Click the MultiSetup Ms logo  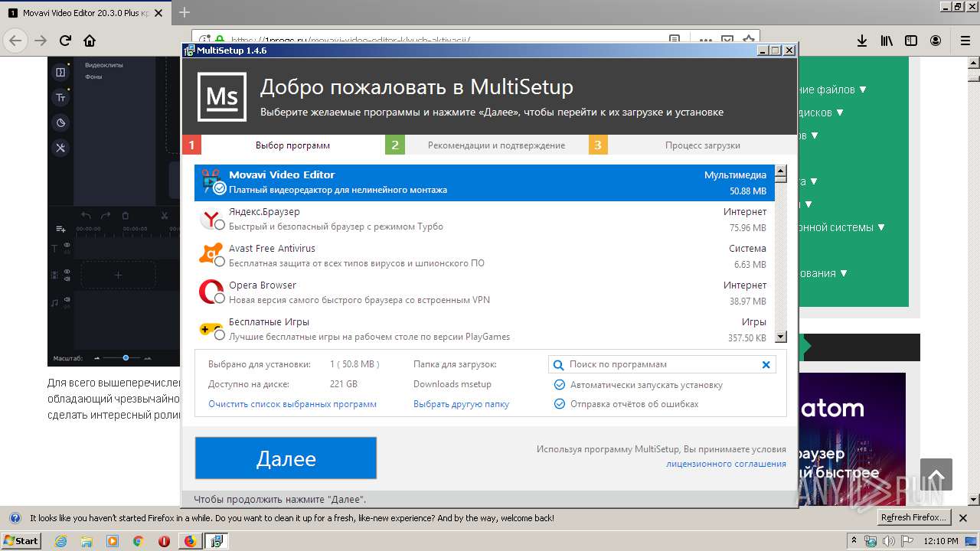(x=222, y=97)
